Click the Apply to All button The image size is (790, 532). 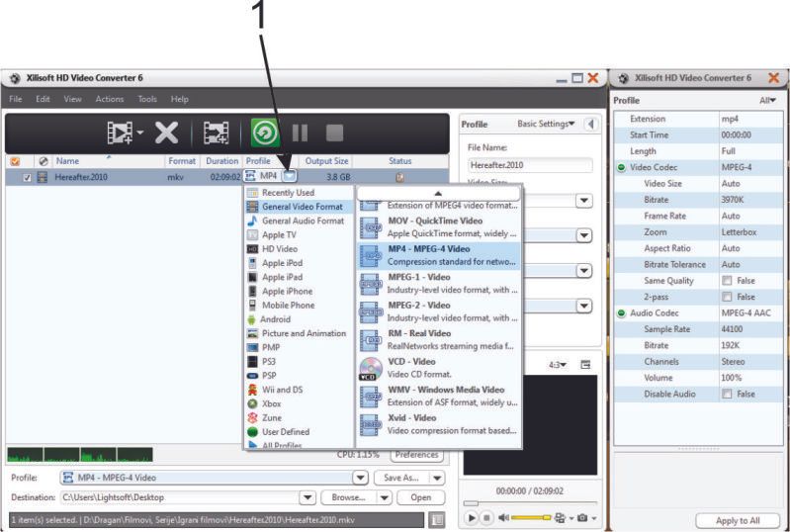click(x=738, y=520)
